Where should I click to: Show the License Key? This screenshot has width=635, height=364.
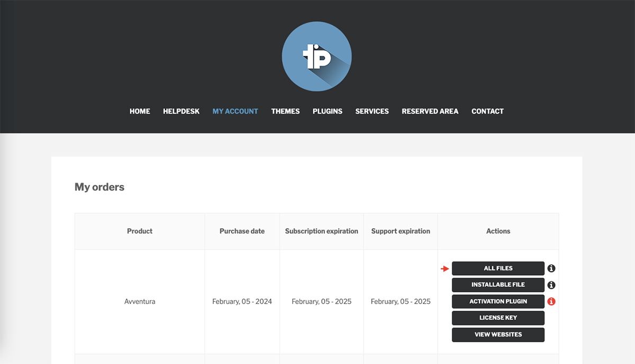(x=498, y=318)
